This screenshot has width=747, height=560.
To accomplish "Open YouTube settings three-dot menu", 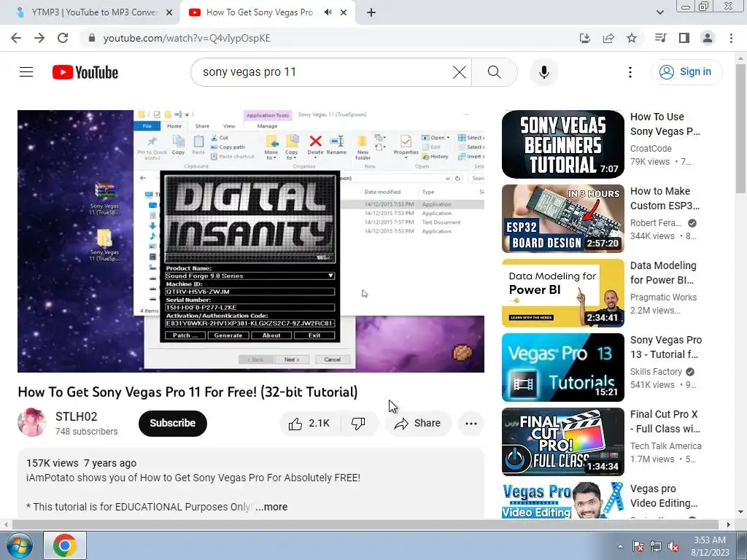I will click(630, 72).
